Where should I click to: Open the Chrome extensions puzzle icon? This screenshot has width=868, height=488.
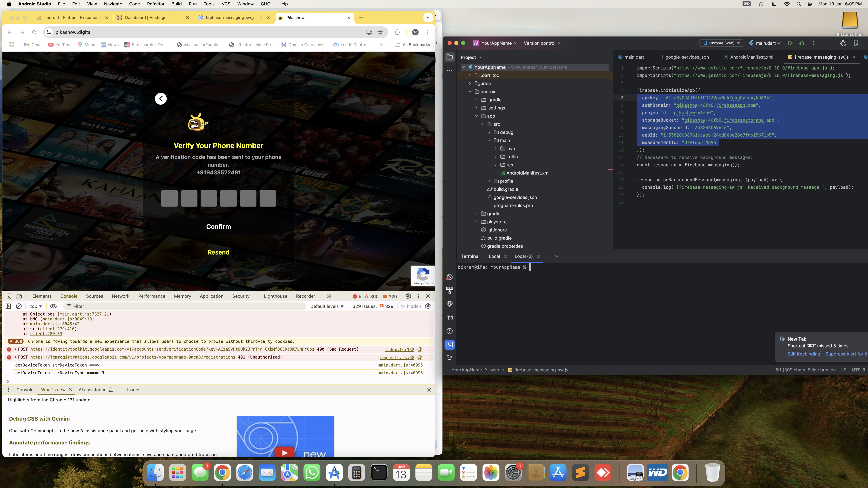pyautogui.click(x=397, y=32)
